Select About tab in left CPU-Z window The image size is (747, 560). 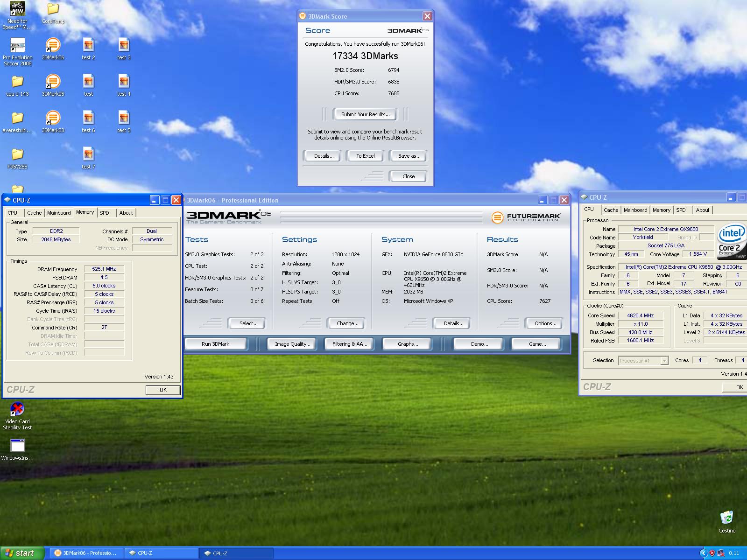[126, 213]
